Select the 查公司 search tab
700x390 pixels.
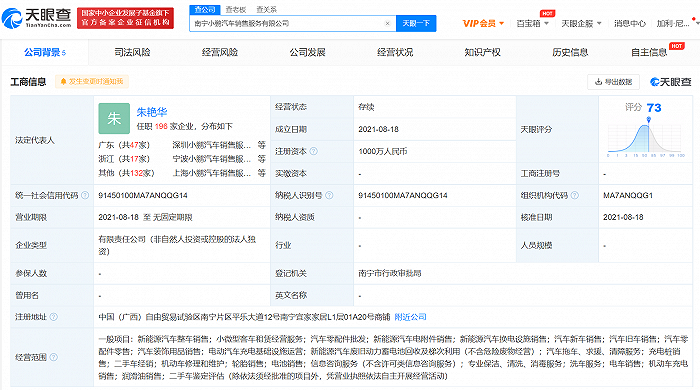point(205,9)
